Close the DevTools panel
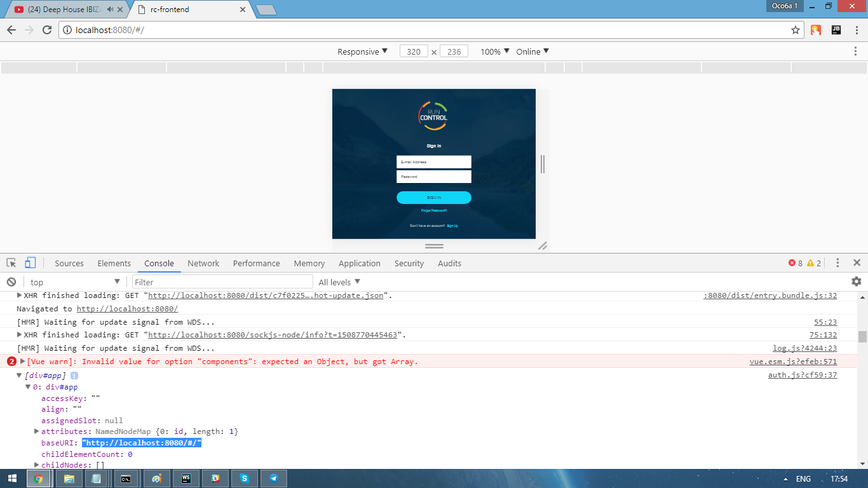The width and height of the screenshot is (868, 488). click(x=857, y=262)
